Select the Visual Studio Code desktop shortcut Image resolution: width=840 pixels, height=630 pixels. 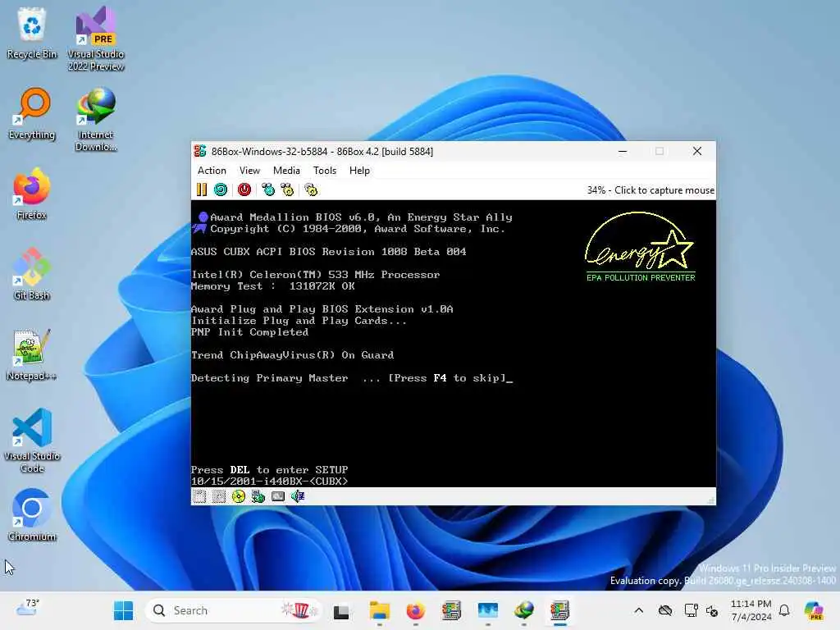32,441
